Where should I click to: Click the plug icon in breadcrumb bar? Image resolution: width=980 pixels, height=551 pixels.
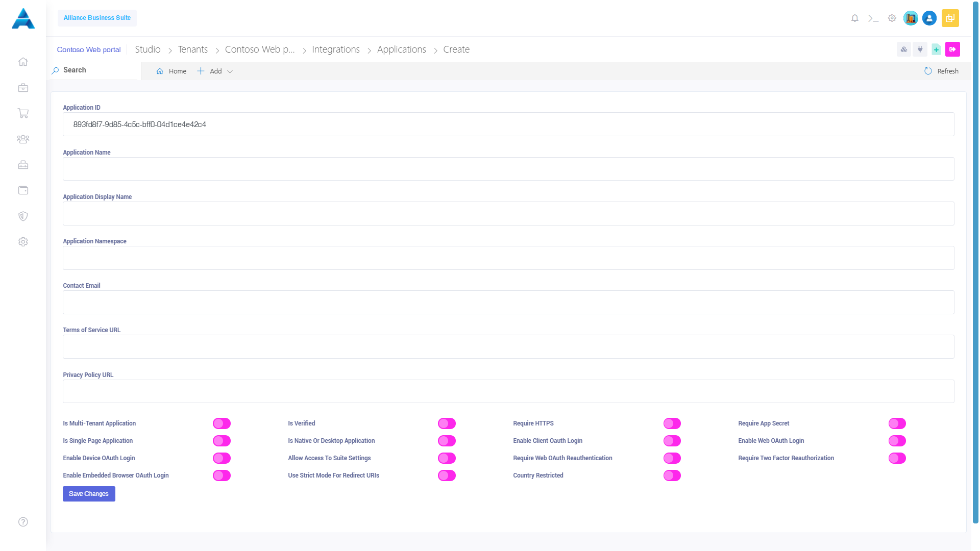(920, 49)
